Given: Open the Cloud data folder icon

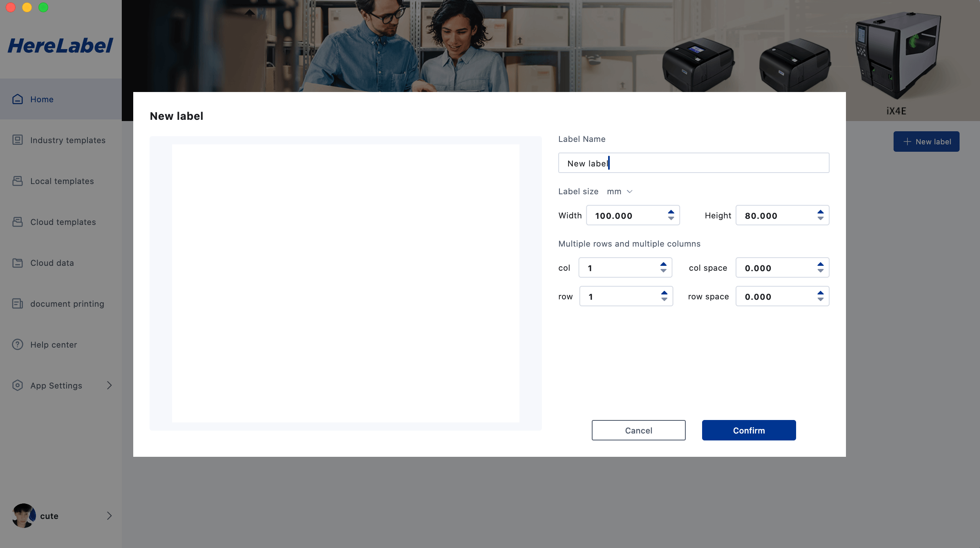Looking at the screenshot, I should point(18,263).
